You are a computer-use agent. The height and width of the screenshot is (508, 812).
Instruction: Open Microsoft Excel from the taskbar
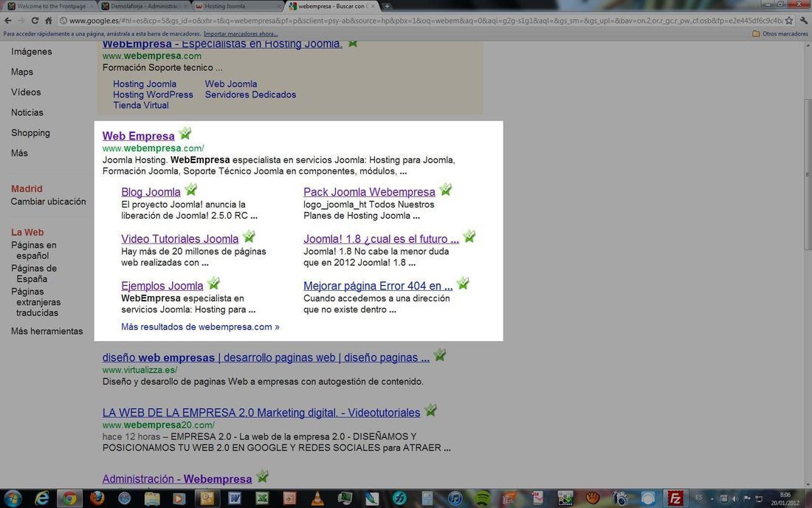262,498
